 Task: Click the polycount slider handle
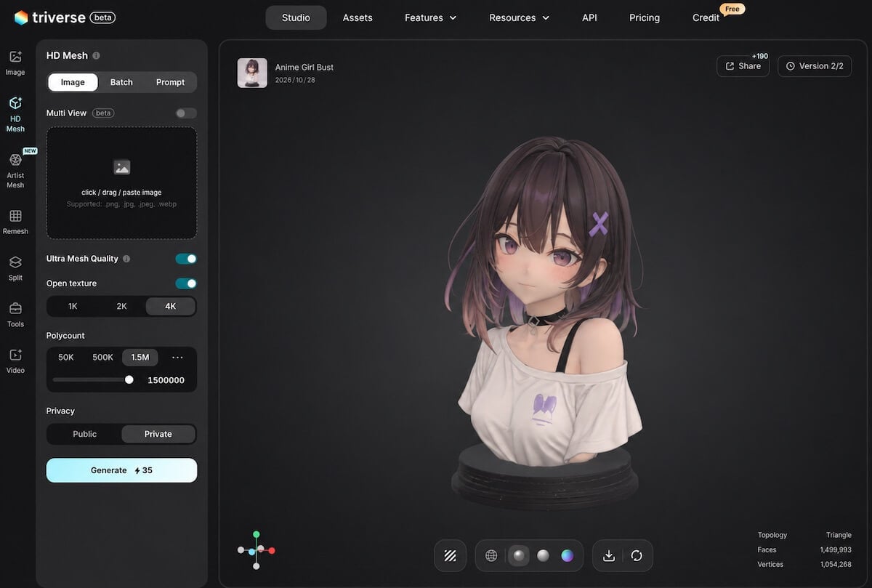point(129,379)
